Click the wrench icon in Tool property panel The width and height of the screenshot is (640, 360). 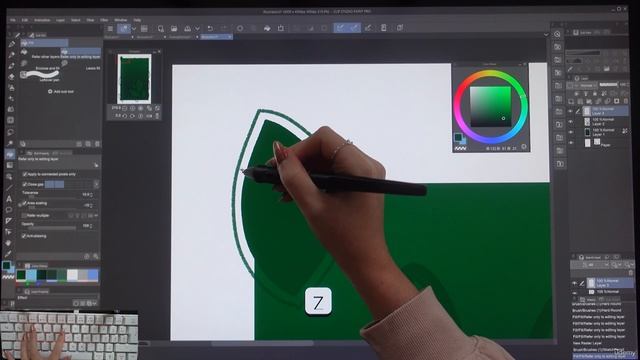pyautogui.click(x=96, y=256)
